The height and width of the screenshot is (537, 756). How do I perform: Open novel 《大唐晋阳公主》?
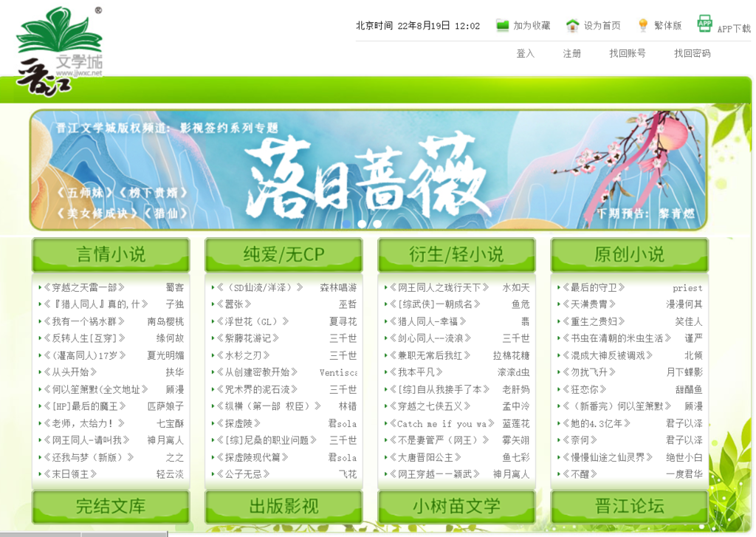click(425, 457)
